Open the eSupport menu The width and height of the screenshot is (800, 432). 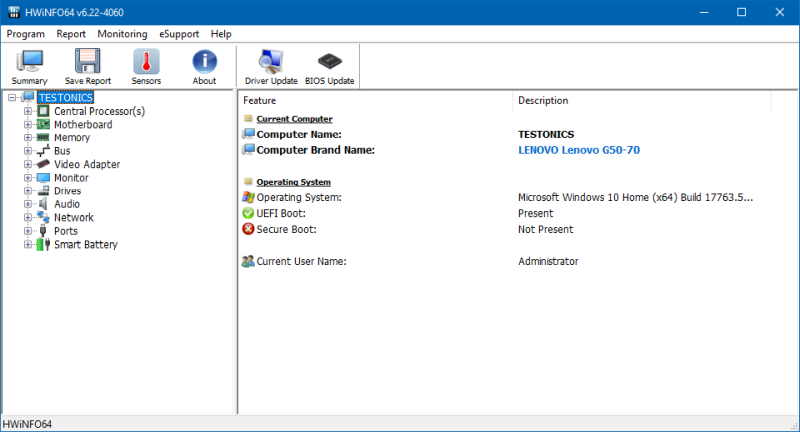click(179, 33)
